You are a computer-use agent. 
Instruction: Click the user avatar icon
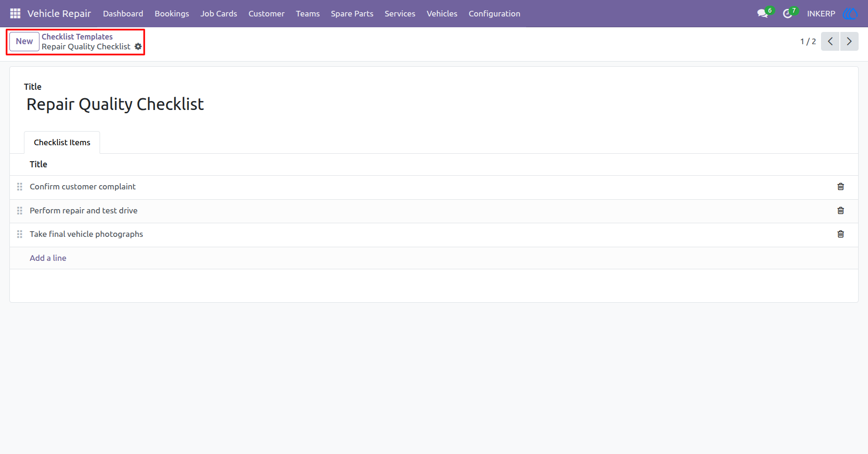pos(850,14)
